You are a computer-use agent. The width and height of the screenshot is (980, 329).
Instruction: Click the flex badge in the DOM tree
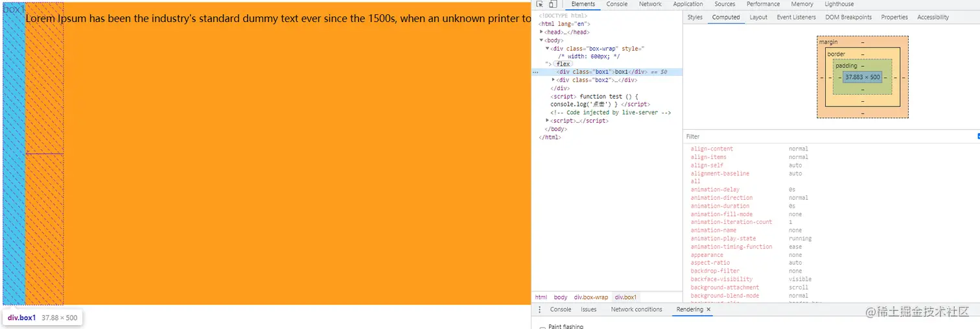pos(563,64)
